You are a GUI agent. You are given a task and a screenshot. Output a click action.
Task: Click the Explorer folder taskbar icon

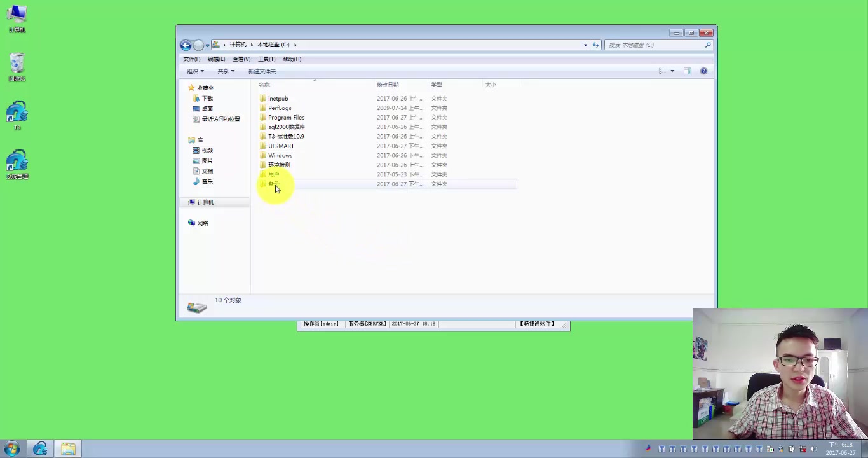point(68,449)
